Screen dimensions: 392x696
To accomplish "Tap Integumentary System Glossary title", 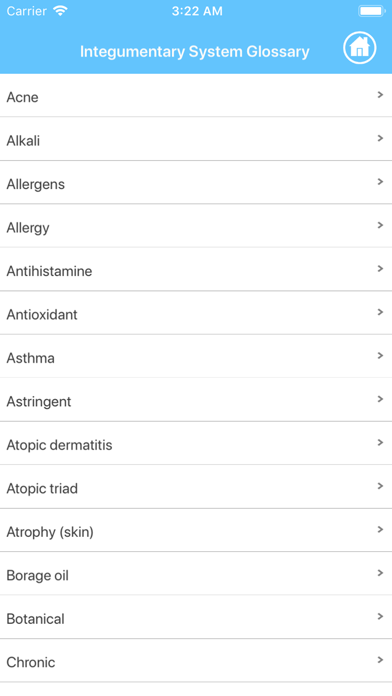I will coord(194,51).
